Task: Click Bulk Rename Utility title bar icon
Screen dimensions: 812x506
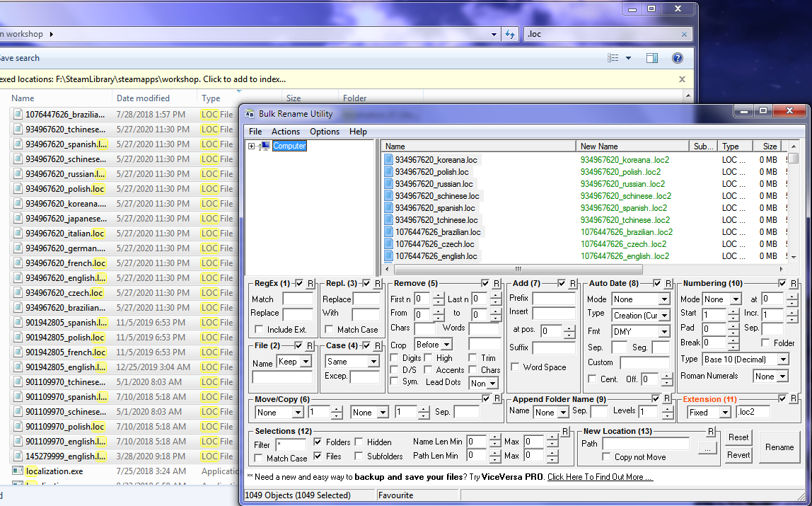Action: click(x=250, y=114)
